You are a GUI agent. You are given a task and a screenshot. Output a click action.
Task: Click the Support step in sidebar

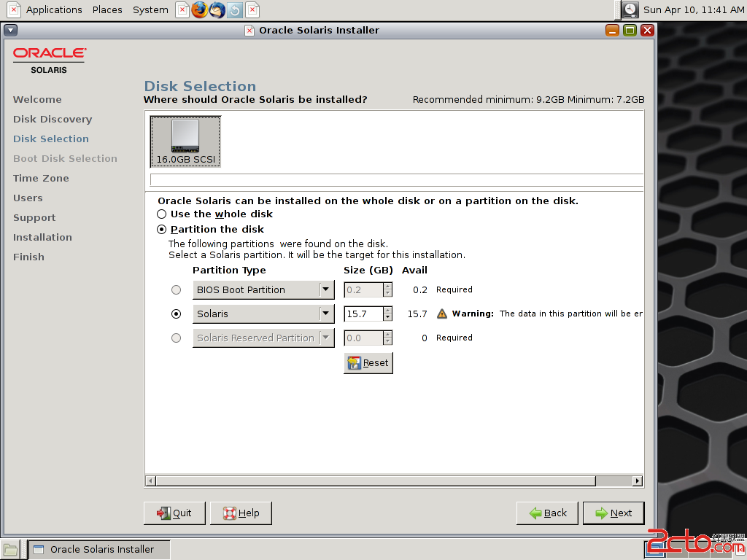pyautogui.click(x=34, y=217)
